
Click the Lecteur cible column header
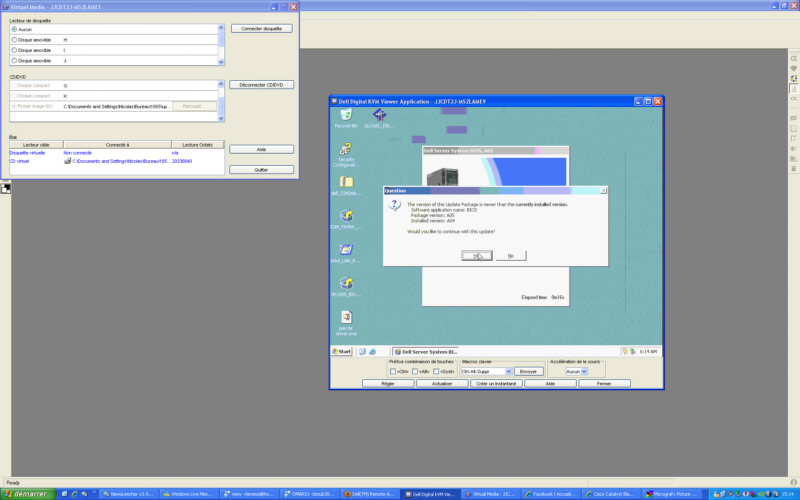tap(36, 145)
